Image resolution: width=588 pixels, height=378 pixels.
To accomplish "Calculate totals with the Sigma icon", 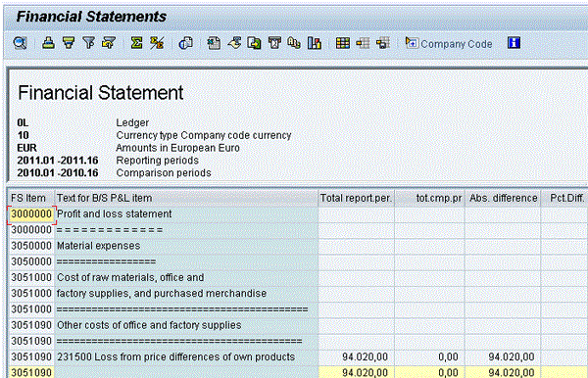I will 136,43.
